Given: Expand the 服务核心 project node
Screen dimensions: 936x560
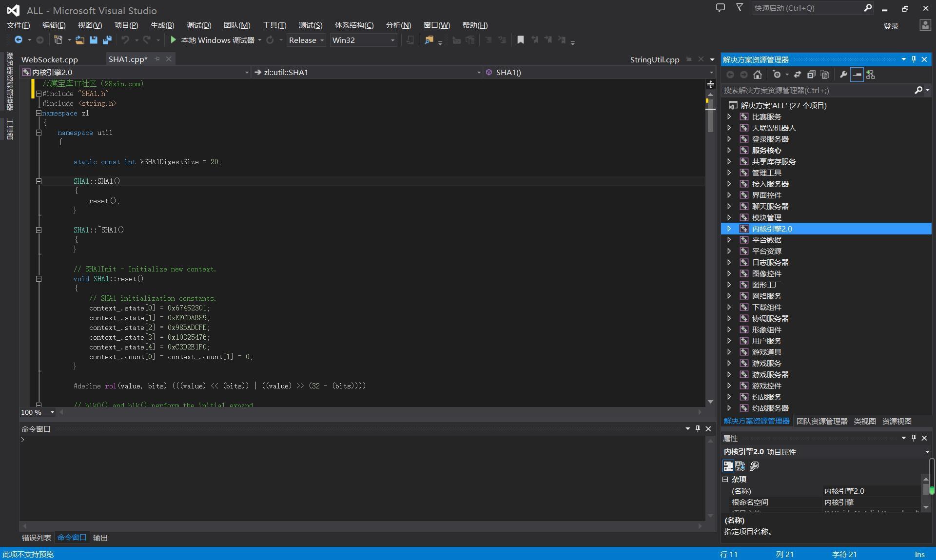Looking at the screenshot, I should pos(729,150).
